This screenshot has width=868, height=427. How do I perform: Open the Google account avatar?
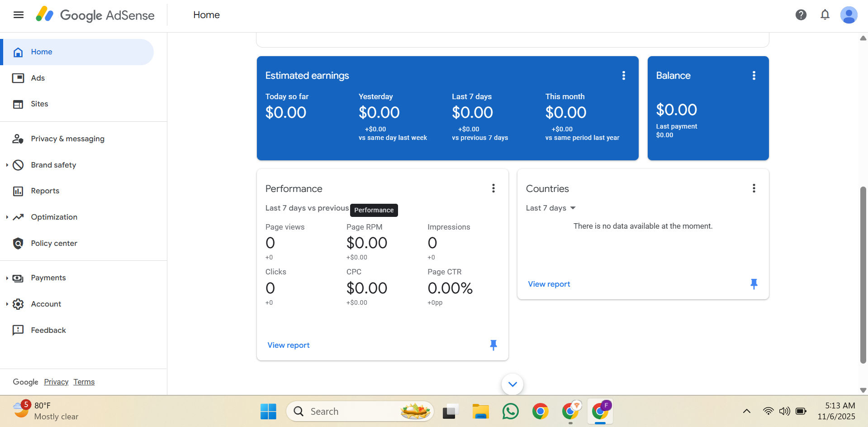tap(849, 15)
